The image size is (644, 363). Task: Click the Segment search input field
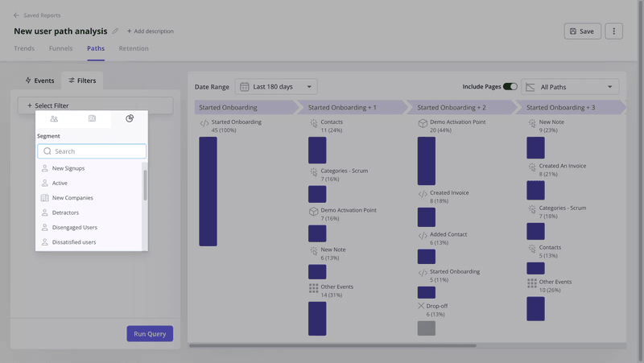point(92,151)
